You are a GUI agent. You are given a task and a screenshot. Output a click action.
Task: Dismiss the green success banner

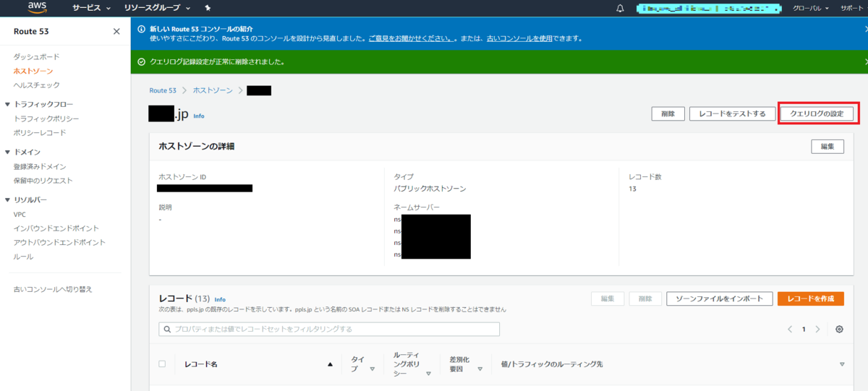[x=865, y=62]
